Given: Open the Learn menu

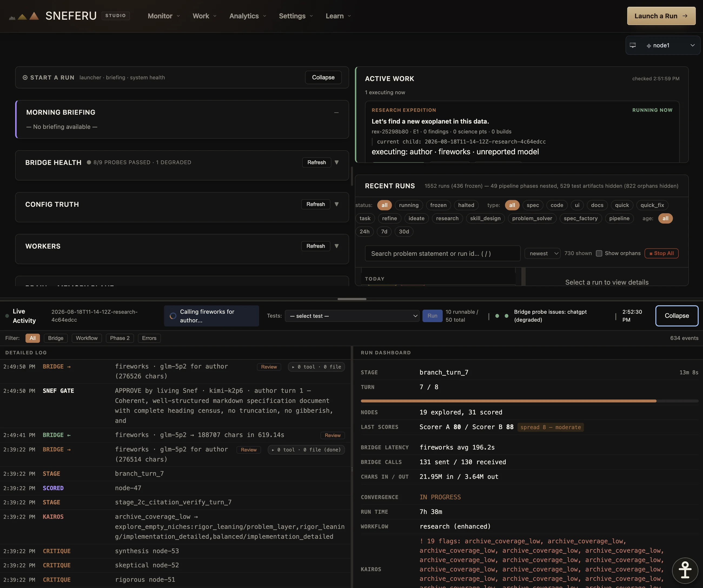Looking at the screenshot, I should pyautogui.click(x=338, y=16).
